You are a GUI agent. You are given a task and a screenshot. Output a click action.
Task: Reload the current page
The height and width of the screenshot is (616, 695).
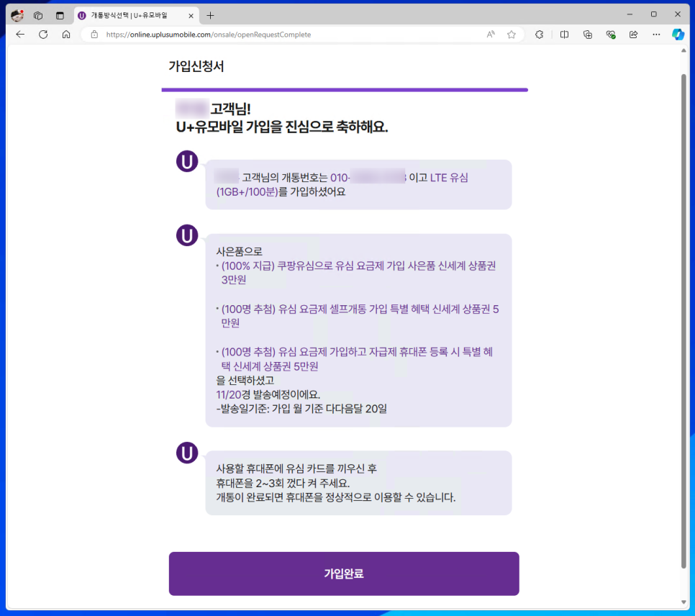[43, 35]
